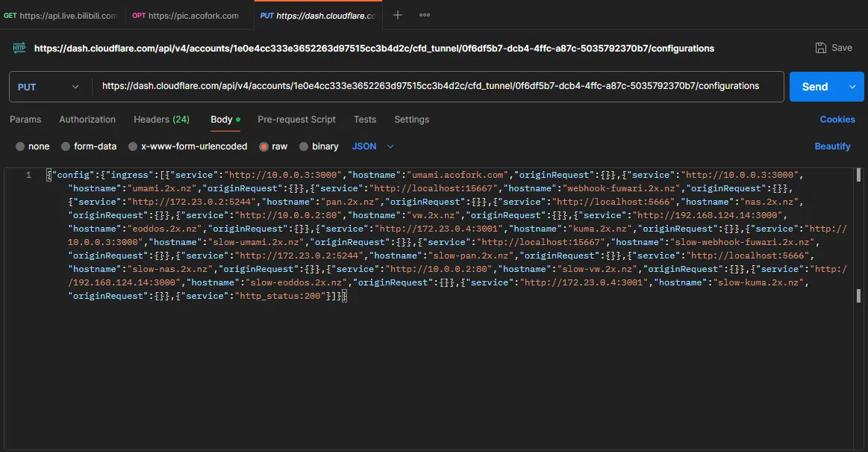The width and height of the screenshot is (868, 452).
Task: Select the binary body option
Action: pos(304,146)
